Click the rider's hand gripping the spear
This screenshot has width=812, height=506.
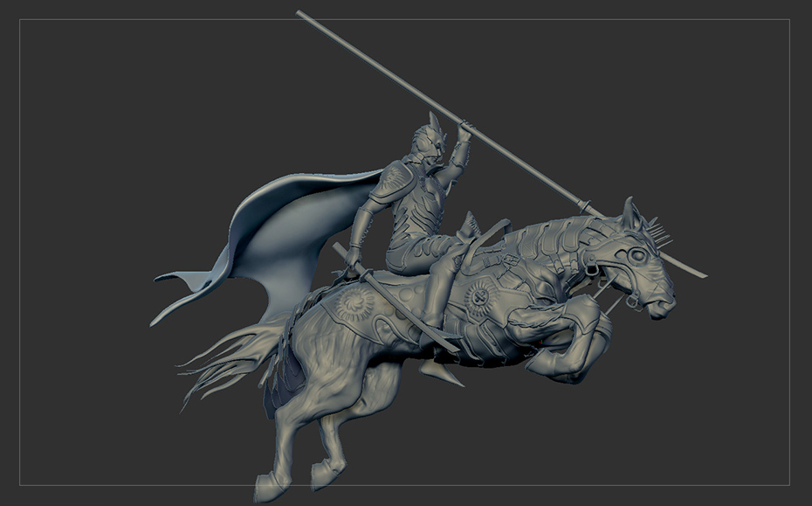coord(465,134)
